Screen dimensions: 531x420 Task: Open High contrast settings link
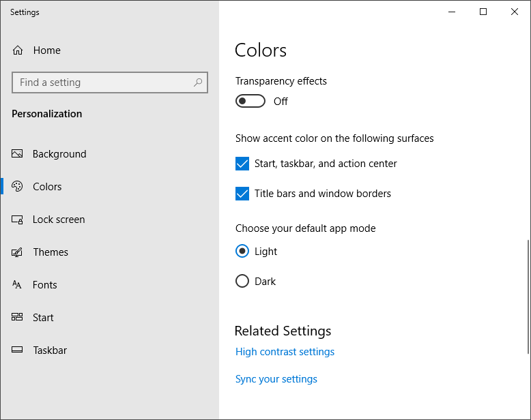click(x=285, y=352)
